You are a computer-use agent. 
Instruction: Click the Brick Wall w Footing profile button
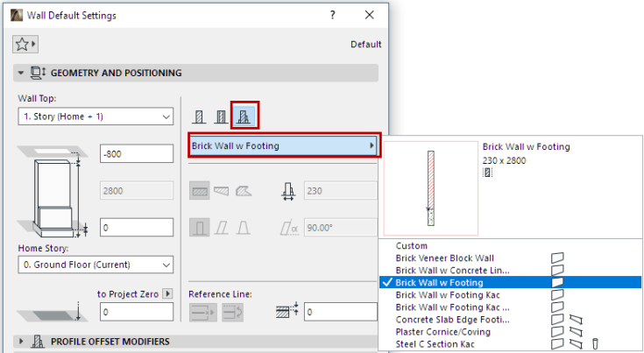282,145
